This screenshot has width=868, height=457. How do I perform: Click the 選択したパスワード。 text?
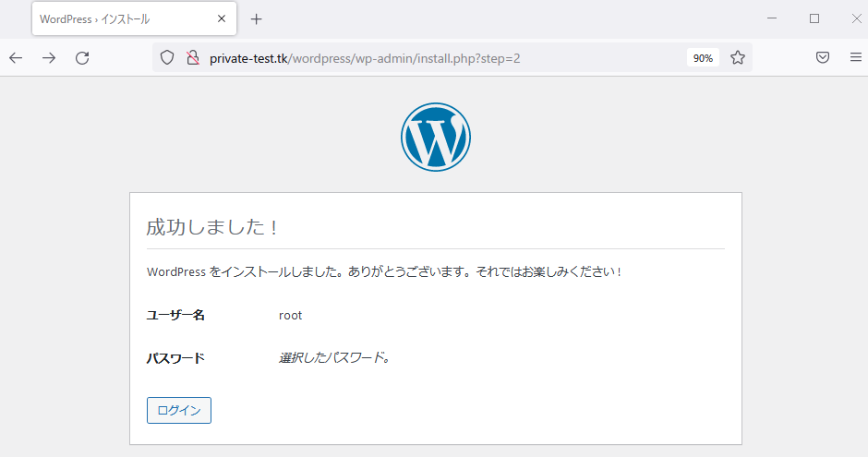click(335, 357)
